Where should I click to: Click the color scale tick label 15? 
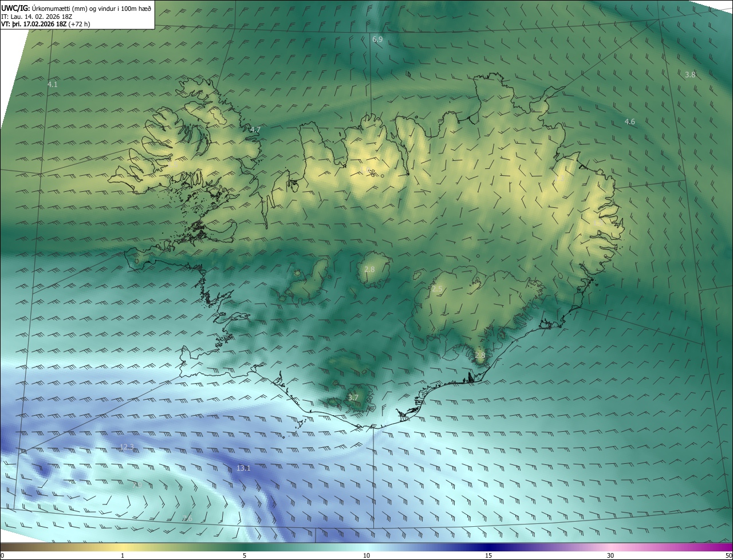pyautogui.click(x=488, y=555)
